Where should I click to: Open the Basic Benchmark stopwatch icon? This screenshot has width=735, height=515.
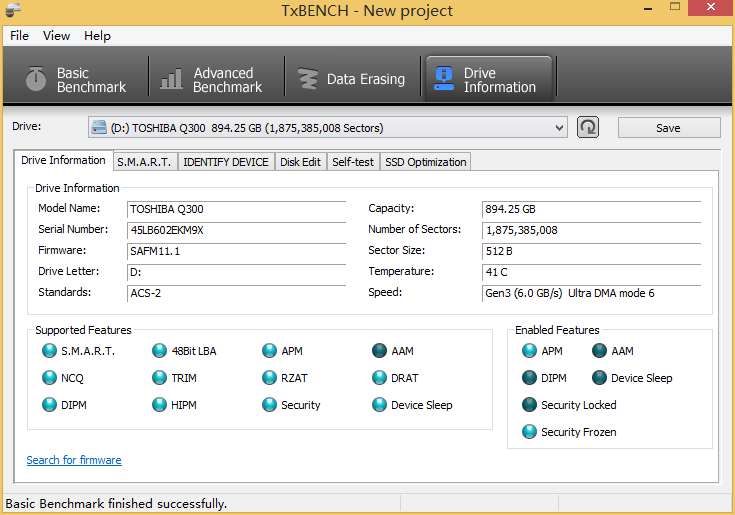coord(36,78)
